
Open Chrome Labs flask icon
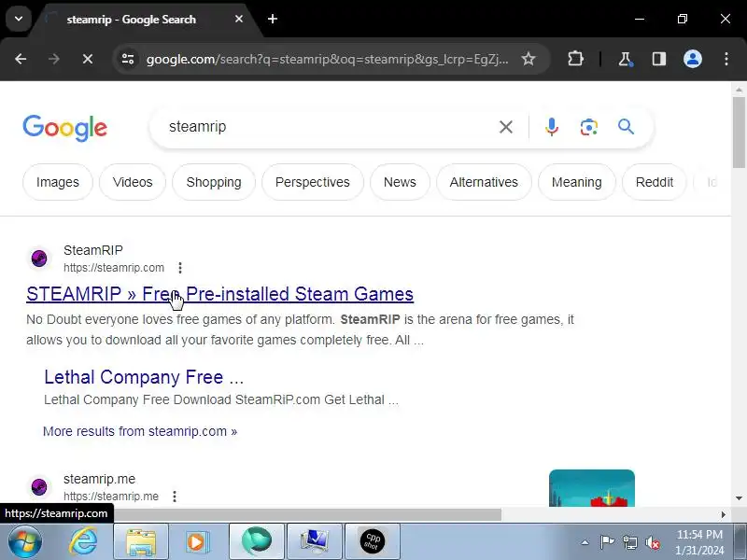pyautogui.click(x=625, y=59)
